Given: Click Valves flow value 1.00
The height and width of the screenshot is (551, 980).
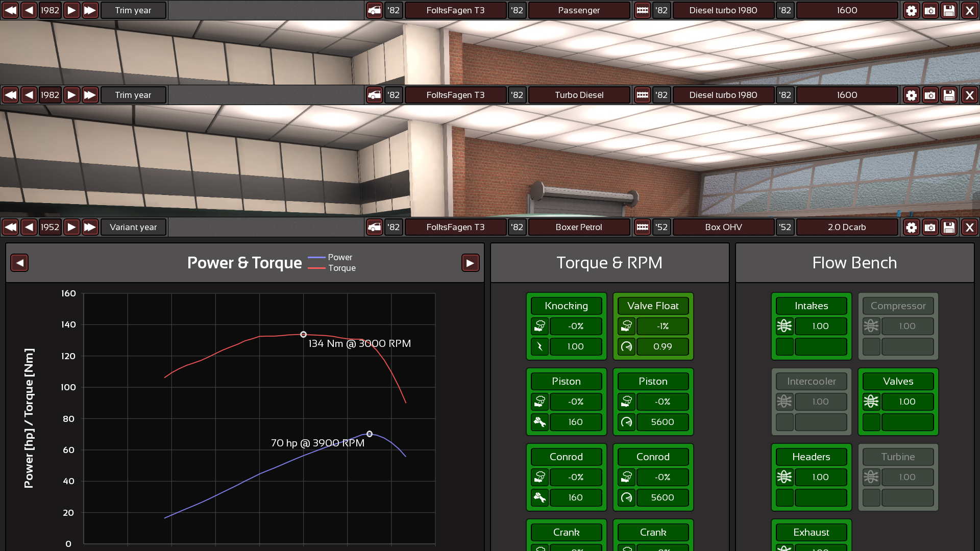Looking at the screenshot, I should click(907, 402).
